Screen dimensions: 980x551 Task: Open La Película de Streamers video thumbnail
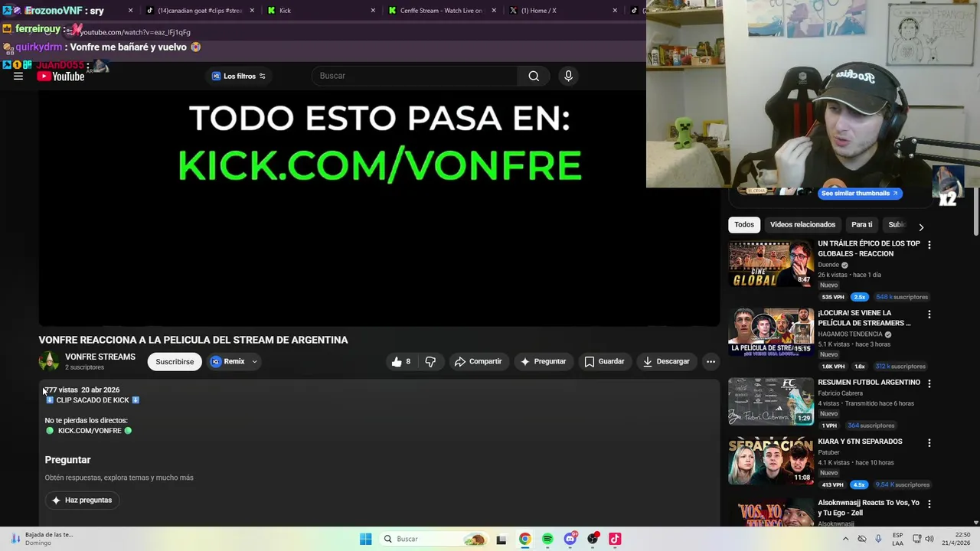pos(771,332)
